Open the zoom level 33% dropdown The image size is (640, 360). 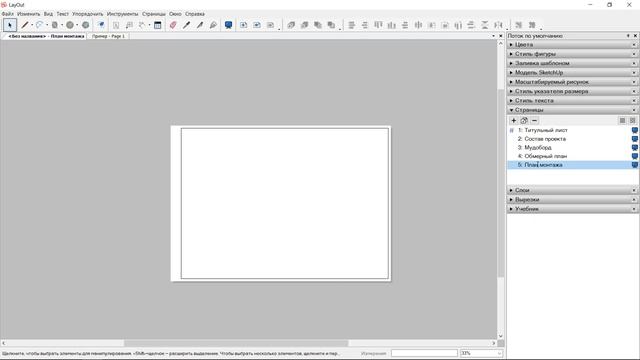(500, 353)
